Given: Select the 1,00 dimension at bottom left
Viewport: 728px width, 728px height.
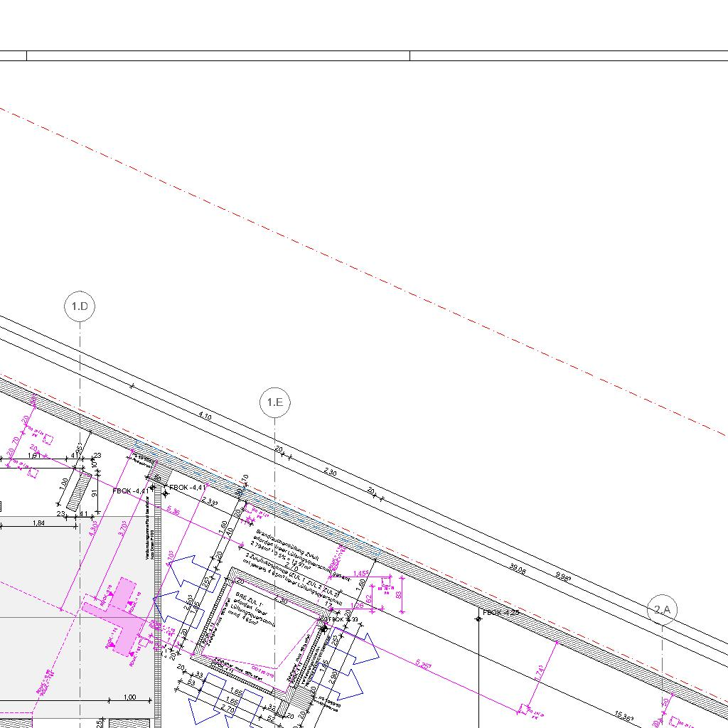Looking at the screenshot, I should coord(129,697).
